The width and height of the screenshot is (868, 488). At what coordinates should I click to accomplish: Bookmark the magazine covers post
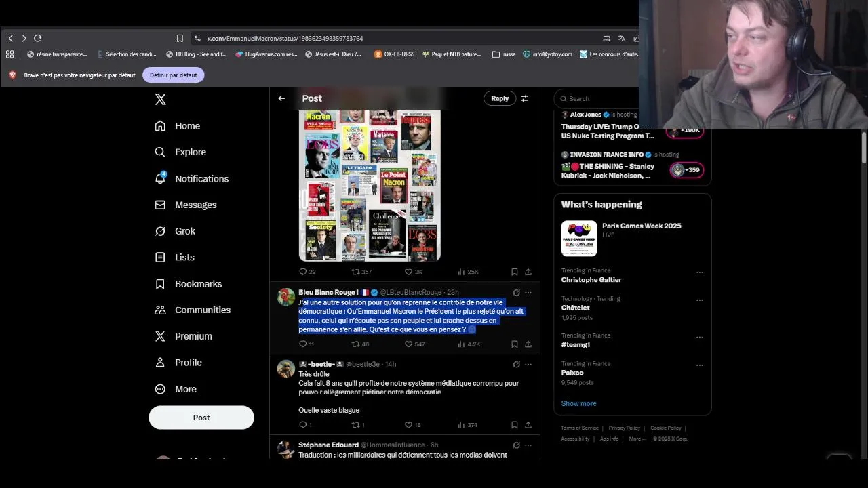pyautogui.click(x=515, y=272)
